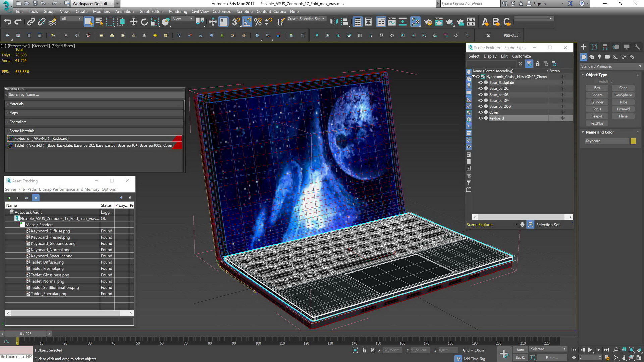Click Bind to Space Warp icon
Image resolution: width=644 pixels, height=362 pixels.
click(x=53, y=22)
